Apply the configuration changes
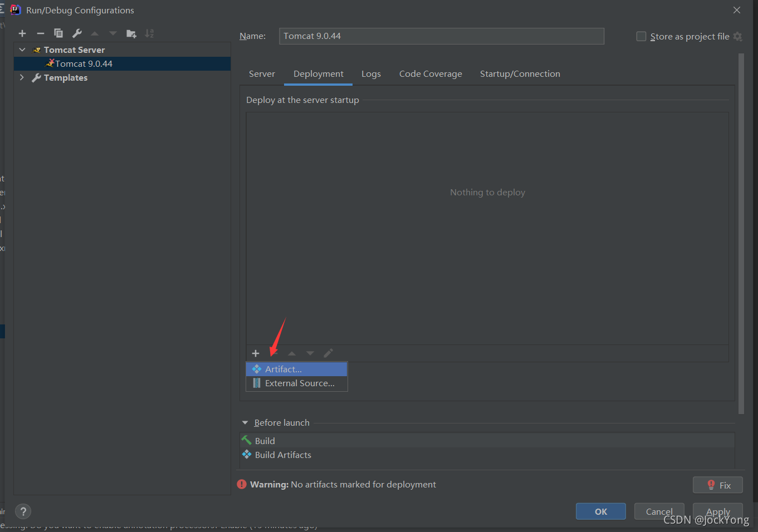The width and height of the screenshot is (758, 532). click(x=718, y=511)
